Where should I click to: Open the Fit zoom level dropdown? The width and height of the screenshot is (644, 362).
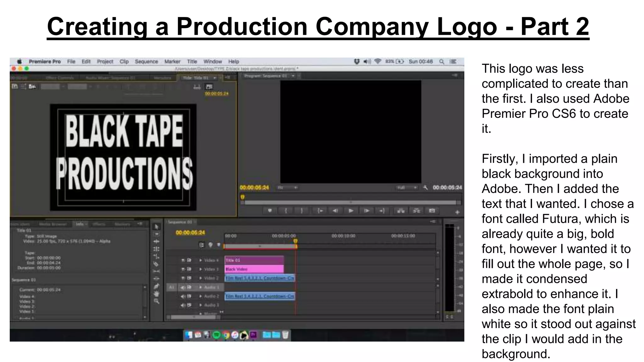coord(287,188)
